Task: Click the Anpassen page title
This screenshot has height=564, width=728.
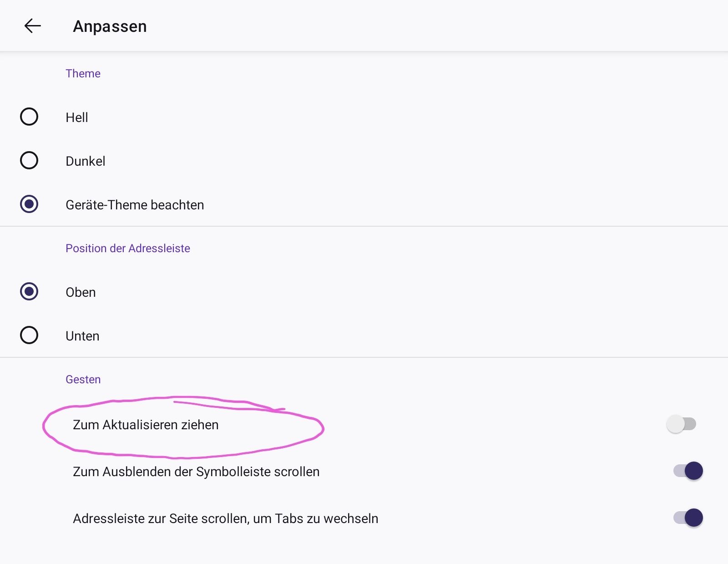Action: (x=110, y=26)
